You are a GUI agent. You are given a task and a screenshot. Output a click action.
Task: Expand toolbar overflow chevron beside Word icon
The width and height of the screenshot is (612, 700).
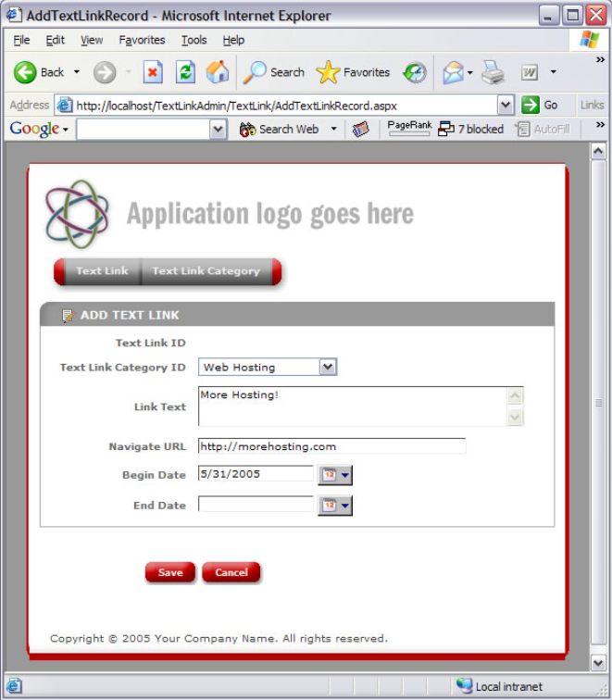point(600,59)
